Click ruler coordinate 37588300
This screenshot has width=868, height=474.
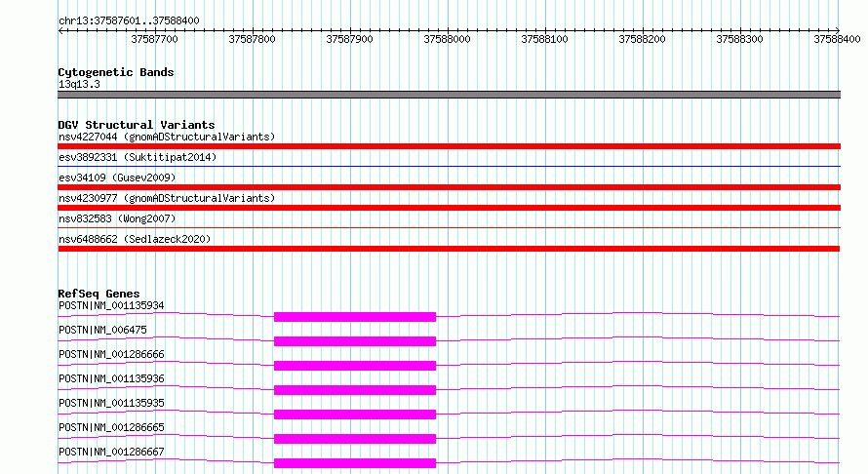pyautogui.click(x=739, y=39)
